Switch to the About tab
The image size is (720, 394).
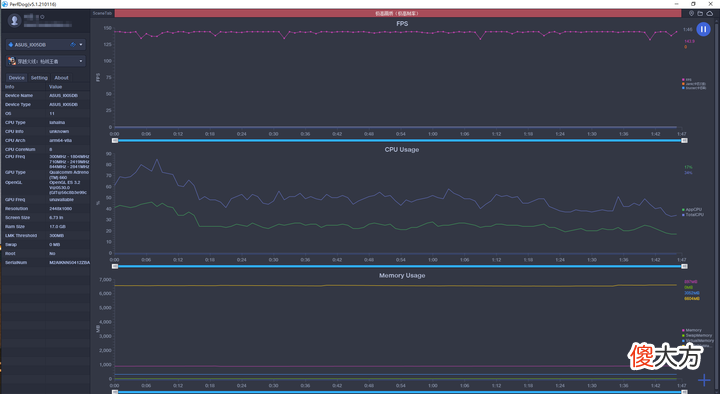tap(62, 78)
